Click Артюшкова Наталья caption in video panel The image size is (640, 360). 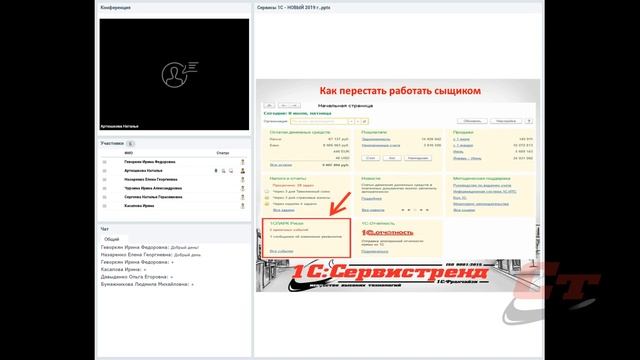[x=120, y=127]
